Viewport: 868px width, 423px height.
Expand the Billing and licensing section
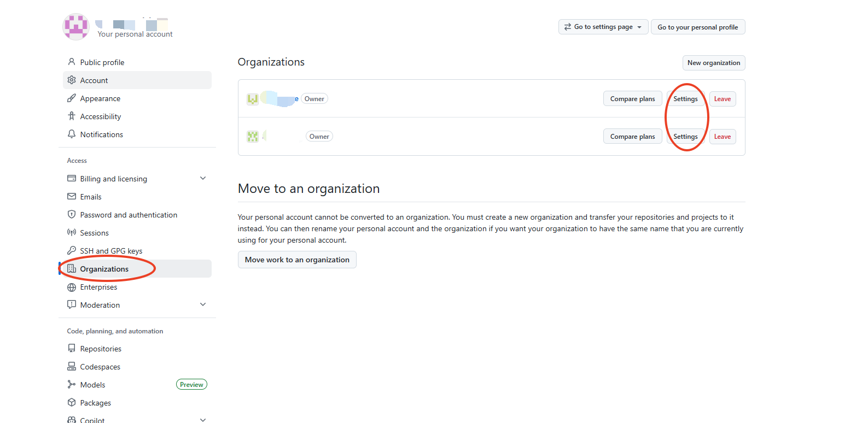[x=203, y=178]
